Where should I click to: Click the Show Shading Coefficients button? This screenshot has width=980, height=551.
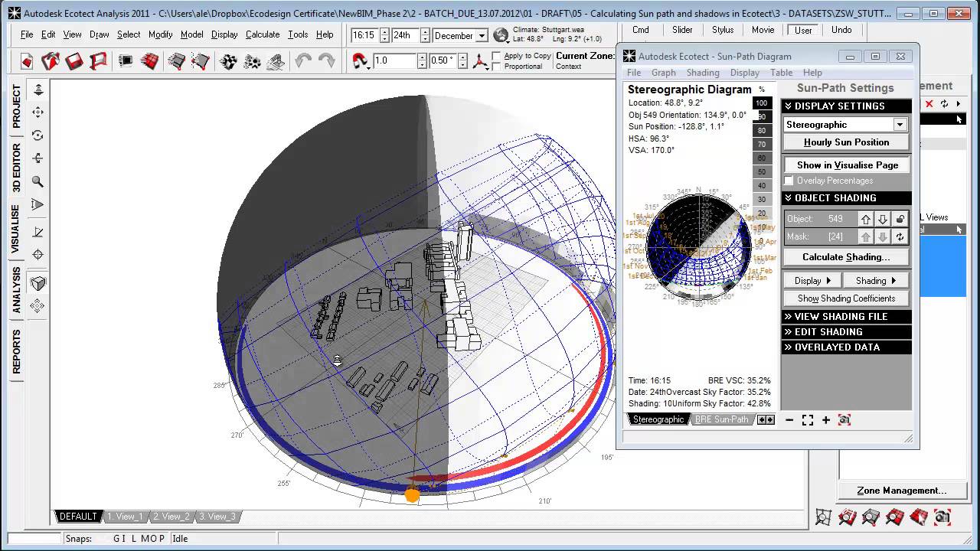846,298
